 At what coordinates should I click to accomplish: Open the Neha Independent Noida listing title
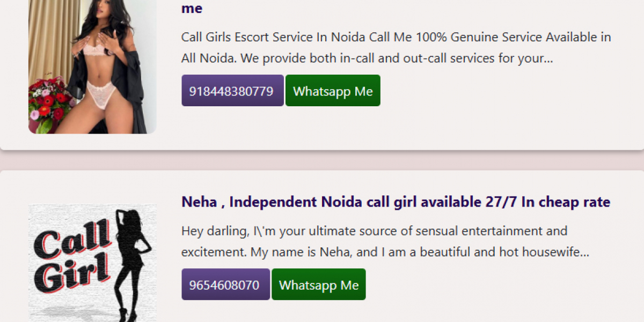coord(396,202)
